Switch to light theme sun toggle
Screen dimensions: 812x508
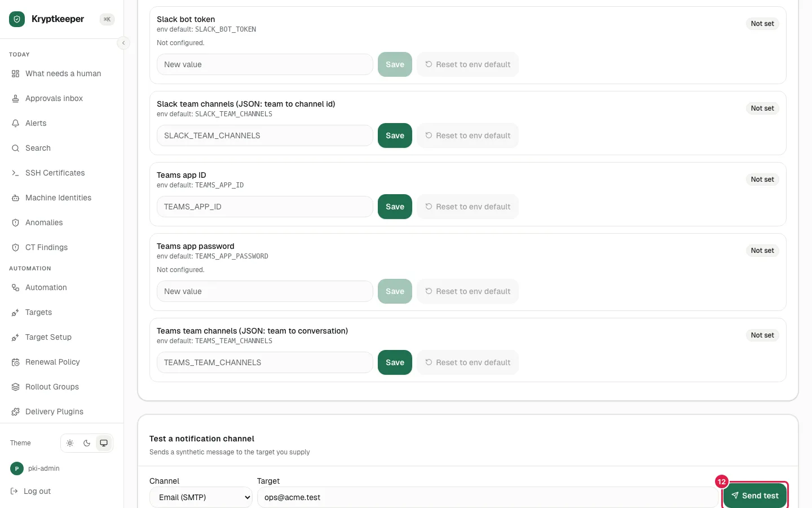pos(70,443)
